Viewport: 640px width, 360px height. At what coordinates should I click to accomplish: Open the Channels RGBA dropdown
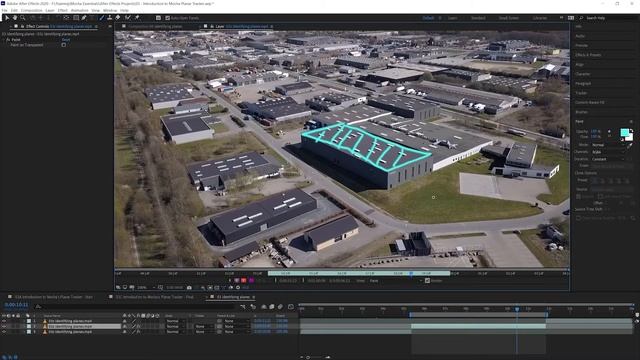(x=608, y=152)
